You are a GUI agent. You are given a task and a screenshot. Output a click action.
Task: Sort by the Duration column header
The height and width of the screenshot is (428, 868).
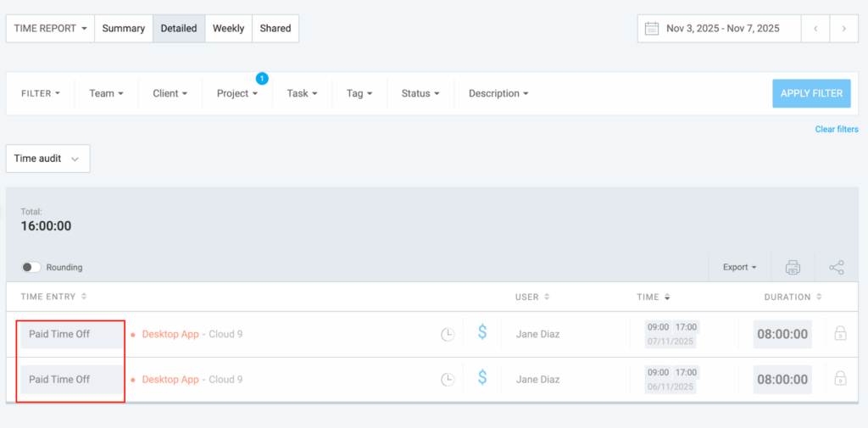coord(788,297)
